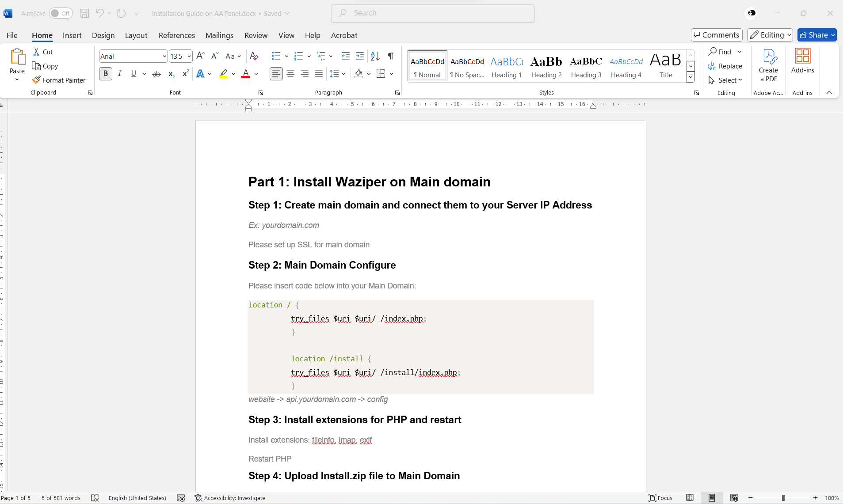843x504 pixels.
Task: Toggle the AutoSave switch
Action: click(61, 13)
